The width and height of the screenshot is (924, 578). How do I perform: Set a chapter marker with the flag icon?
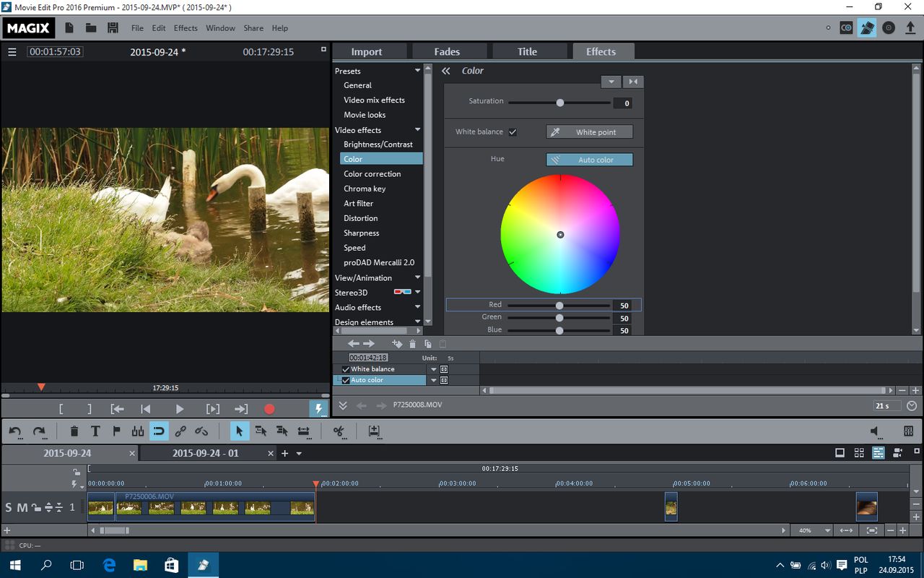click(116, 431)
